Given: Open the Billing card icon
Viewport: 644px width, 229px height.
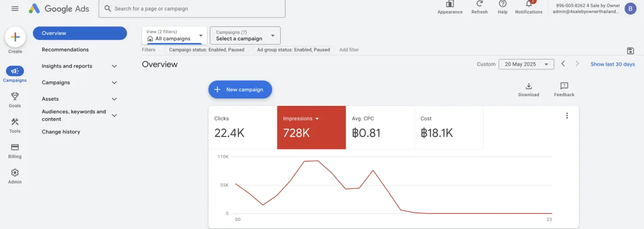Looking at the screenshot, I should (15, 147).
